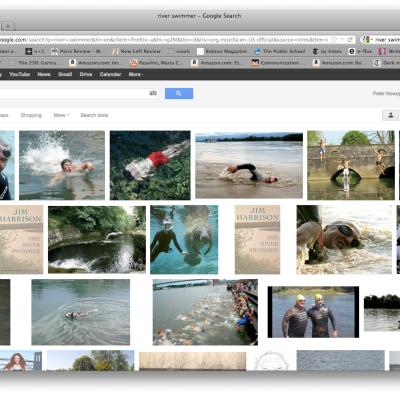Screen dimensions: 400x394
Task: Open thumbnail of swimmer in muddy brown river
Action: (x=249, y=165)
